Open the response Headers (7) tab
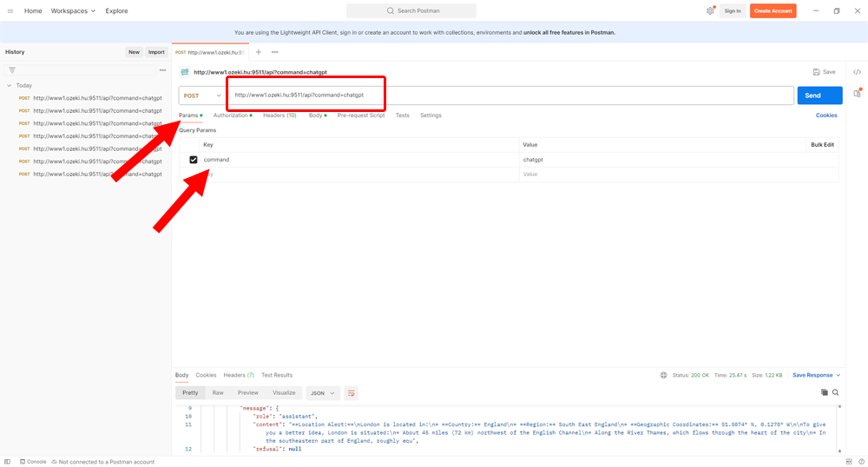 239,375
